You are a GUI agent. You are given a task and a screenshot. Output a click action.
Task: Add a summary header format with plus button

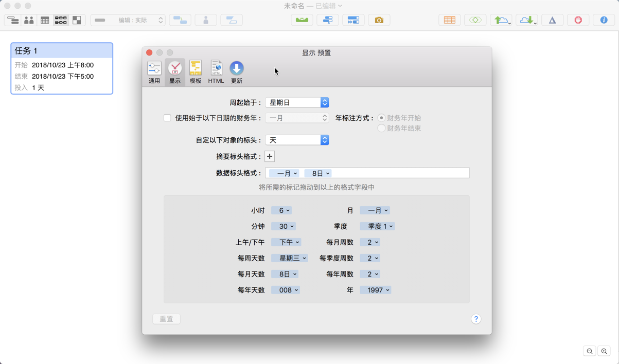pyautogui.click(x=269, y=156)
